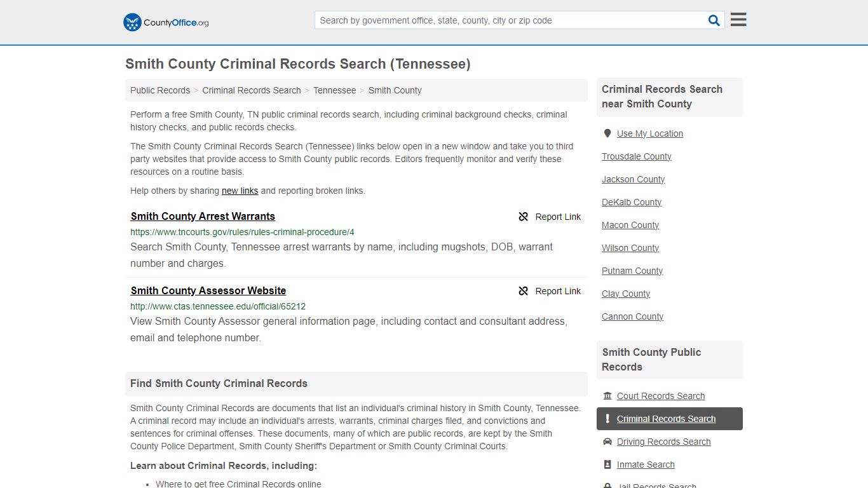Open Clay County link
This screenshot has width=868, height=488.
tap(626, 294)
